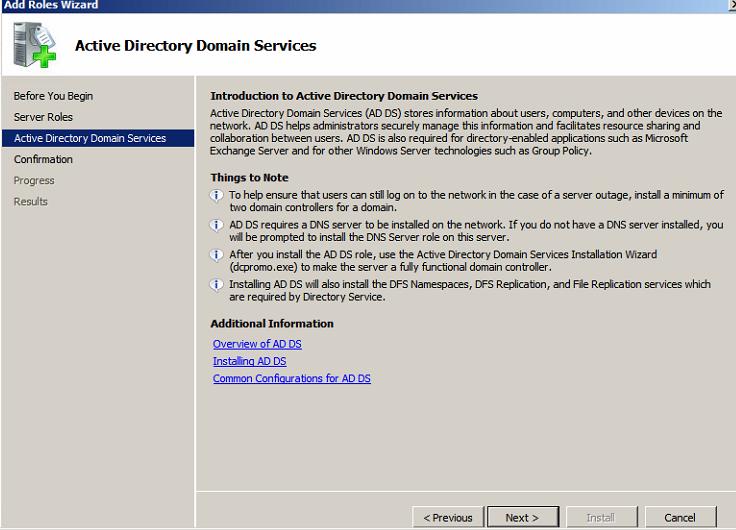
Task: Continue with the Next button
Action: tap(523, 517)
